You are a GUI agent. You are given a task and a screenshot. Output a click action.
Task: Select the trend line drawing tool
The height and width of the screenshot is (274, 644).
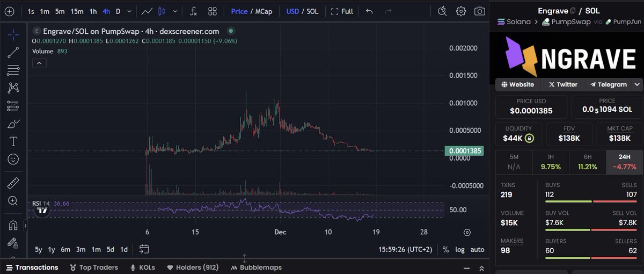coord(13,52)
